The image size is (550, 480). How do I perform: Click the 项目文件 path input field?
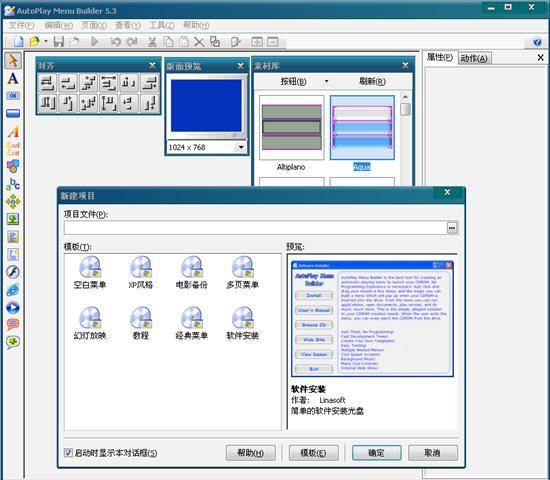(x=255, y=228)
